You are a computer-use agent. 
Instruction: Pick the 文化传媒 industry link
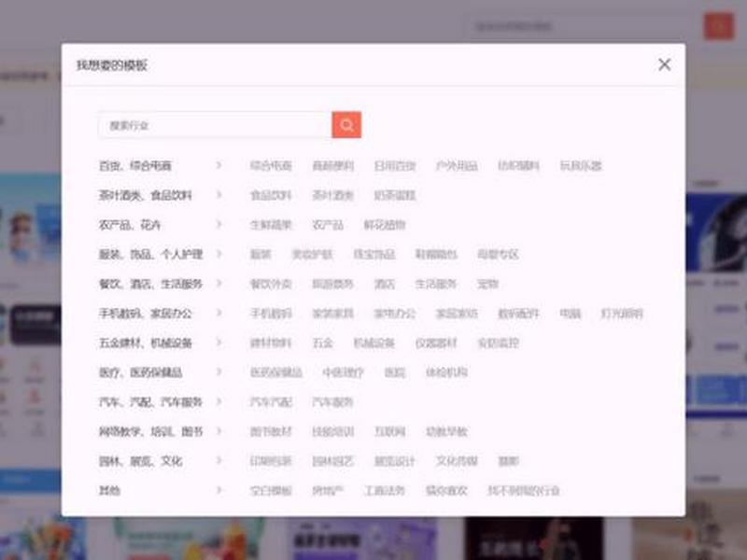coord(457,461)
